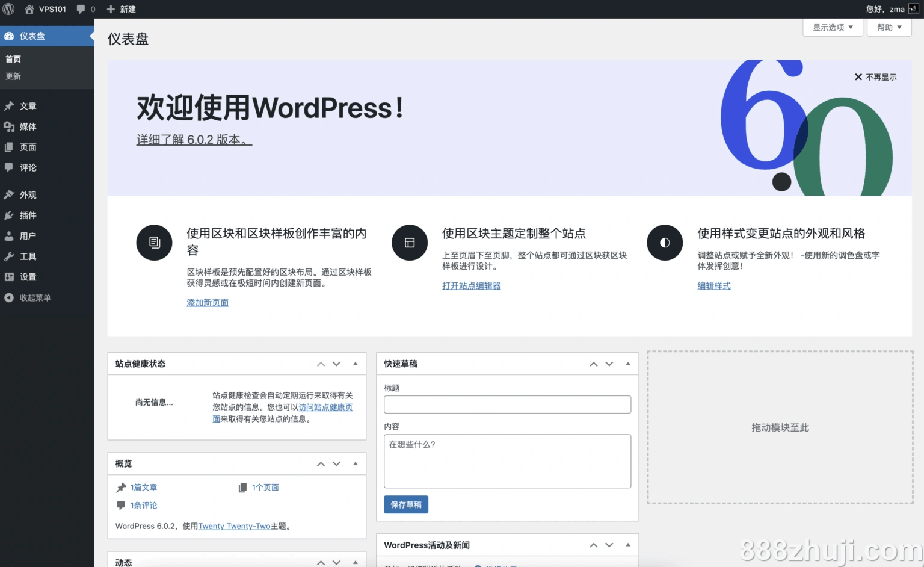The width and height of the screenshot is (924, 567).
Task: Open the Twenty Twenty-Two theme link
Action: (x=235, y=526)
